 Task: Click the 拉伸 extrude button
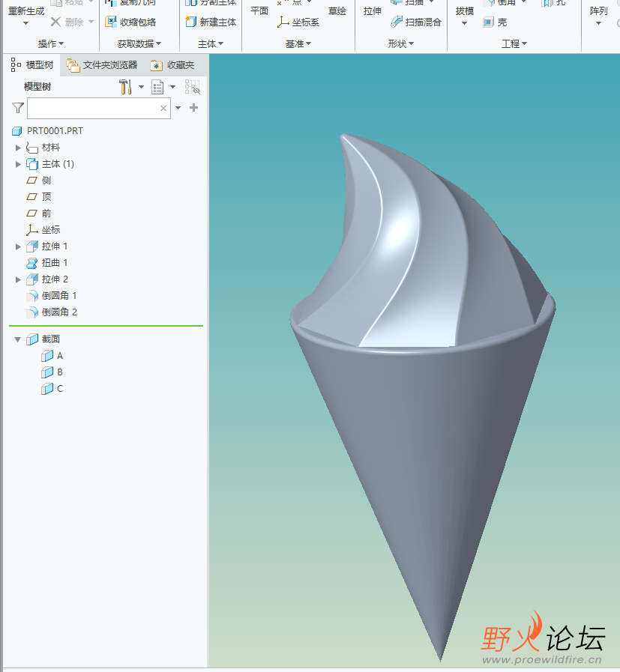point(372,10)
